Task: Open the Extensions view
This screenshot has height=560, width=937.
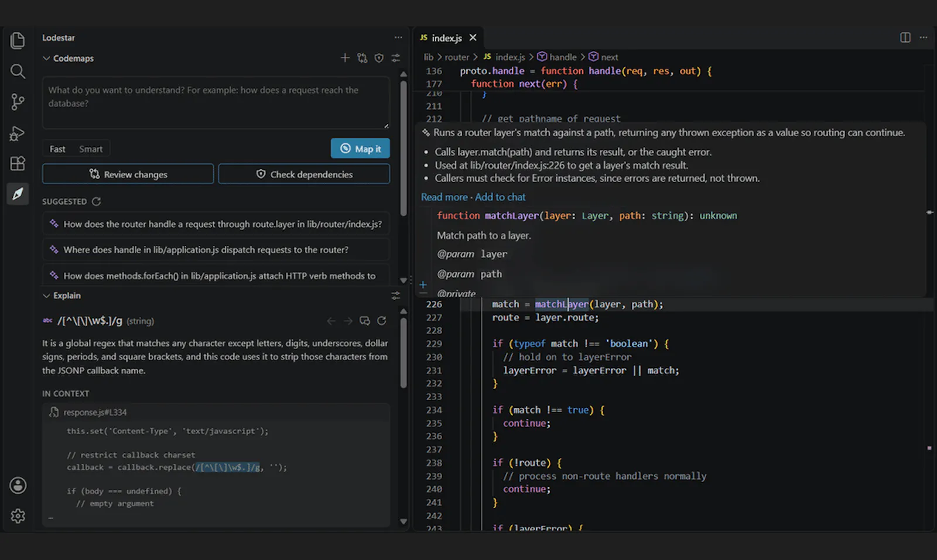Action: pos(18,163)
